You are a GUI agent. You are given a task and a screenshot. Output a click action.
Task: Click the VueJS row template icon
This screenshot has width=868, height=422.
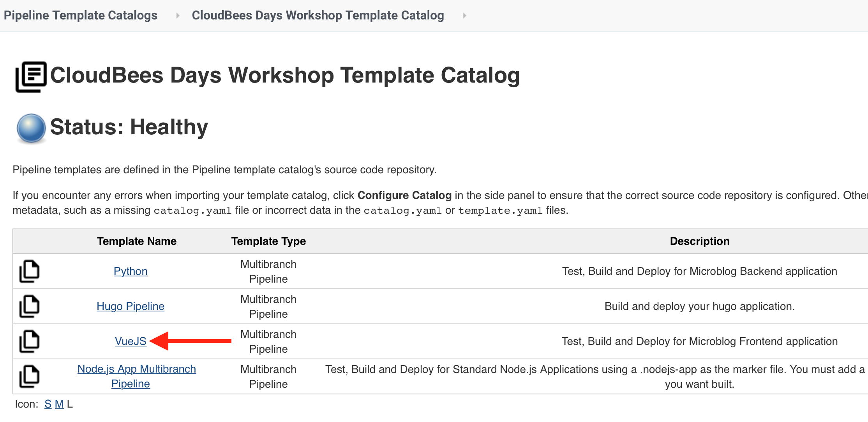point(30,341)
